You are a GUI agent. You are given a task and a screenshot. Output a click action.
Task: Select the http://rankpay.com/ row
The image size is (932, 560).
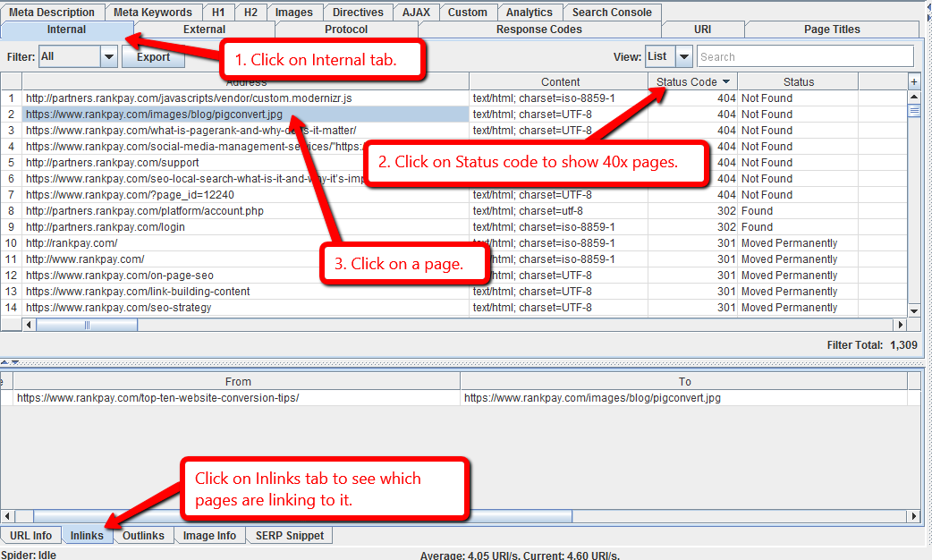pyautogui.click(x=246, y=242)
